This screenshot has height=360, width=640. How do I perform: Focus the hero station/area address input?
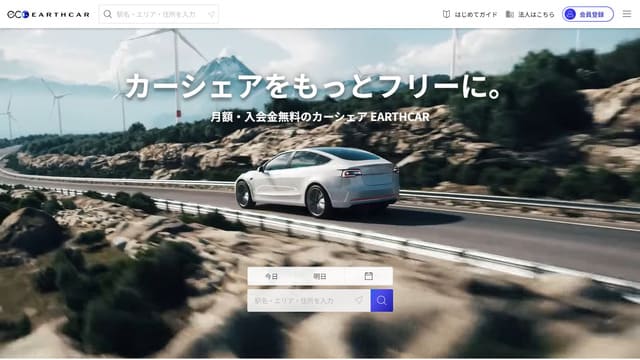(x=309, y=301)
